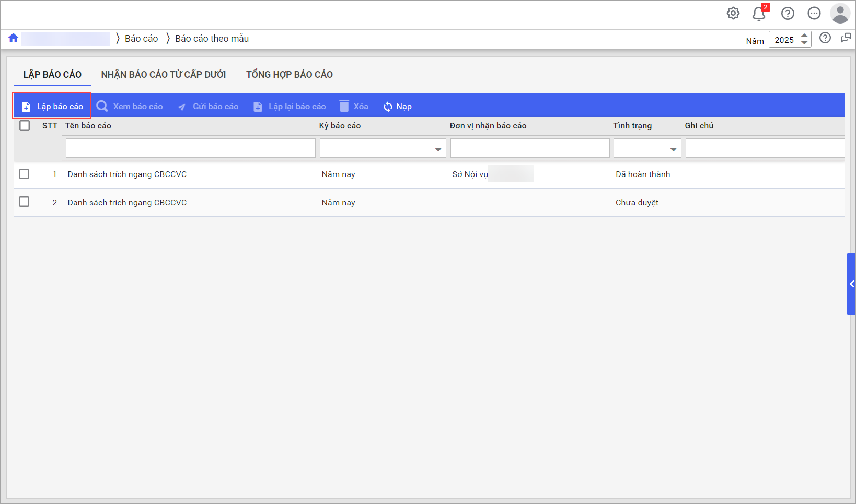This screenshot has width=856, height=504.
Task: Expand the Tình trạng filter dropdown
Action: pos(673,149)
